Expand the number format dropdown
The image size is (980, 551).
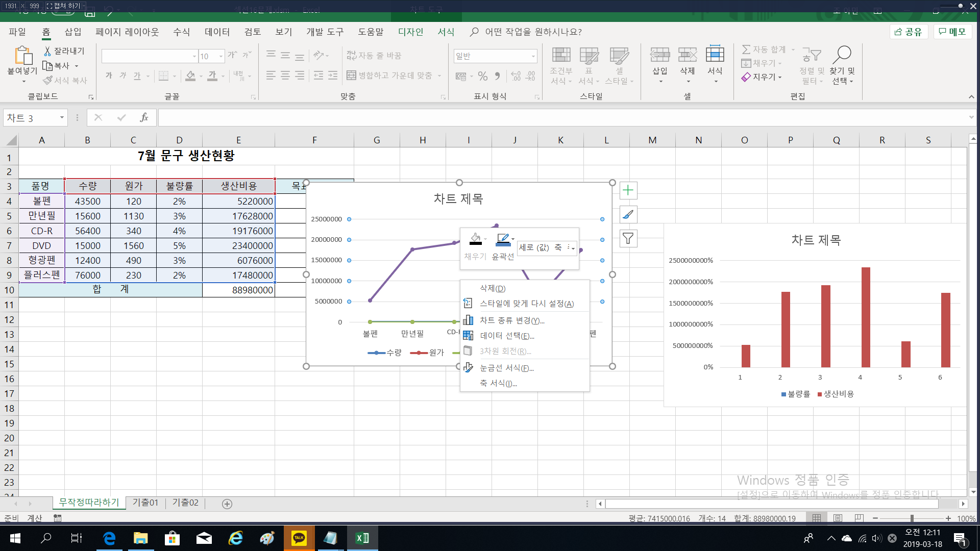[533, 56]
